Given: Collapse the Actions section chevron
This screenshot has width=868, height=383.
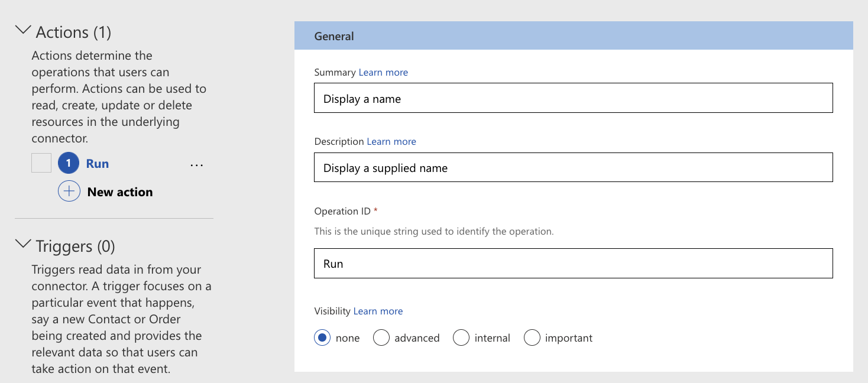Looking at the screenshot, I should pos(23,30).
